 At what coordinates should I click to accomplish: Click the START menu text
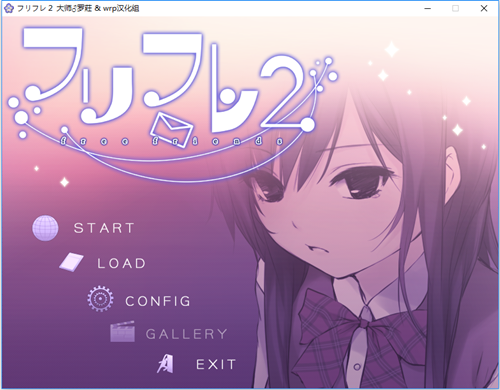click(104, 228)
